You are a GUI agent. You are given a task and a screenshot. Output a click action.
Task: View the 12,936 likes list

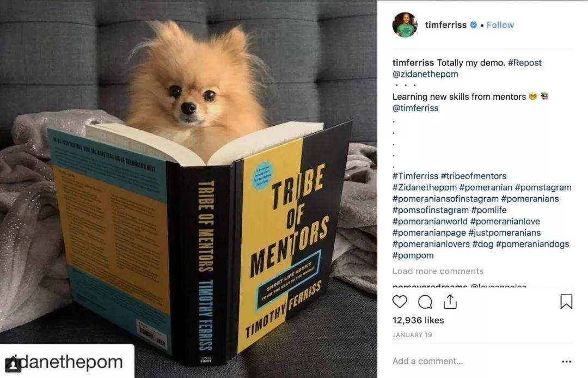(x=418, y=320)
